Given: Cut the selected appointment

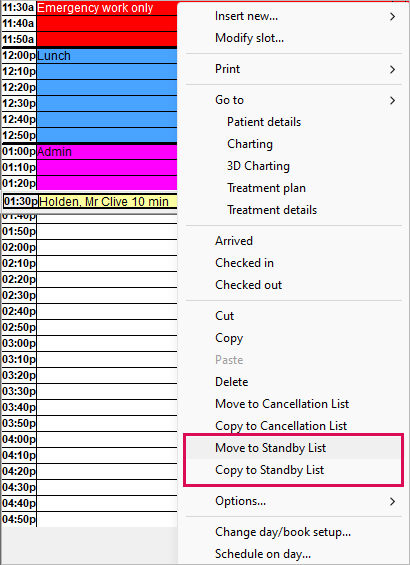Looking at the screenshot, I should click(224, 316).
